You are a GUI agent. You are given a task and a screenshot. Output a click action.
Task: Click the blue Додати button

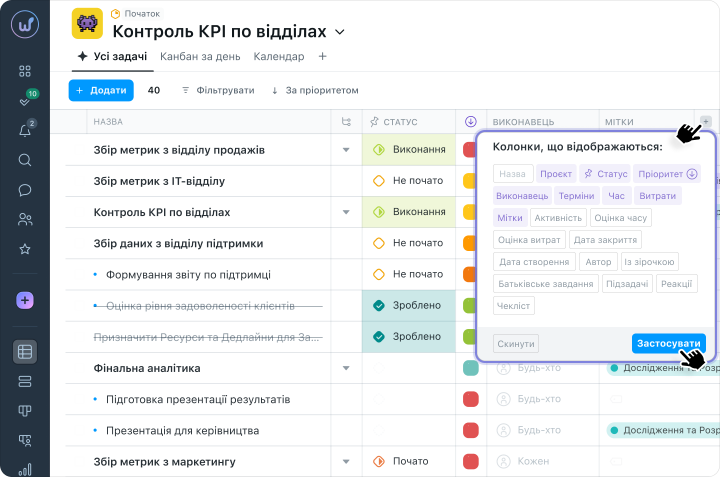click(101, 90)
